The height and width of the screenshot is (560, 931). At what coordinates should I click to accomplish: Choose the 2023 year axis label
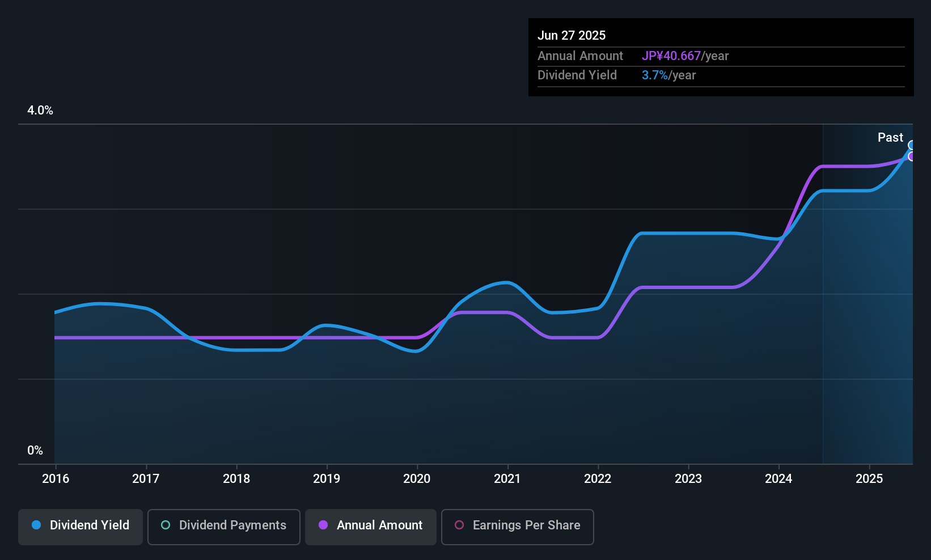pos(688,479)
